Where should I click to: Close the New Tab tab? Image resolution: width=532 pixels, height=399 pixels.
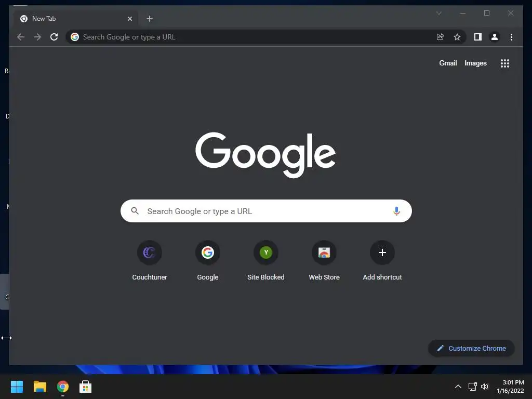click(129, 19)
